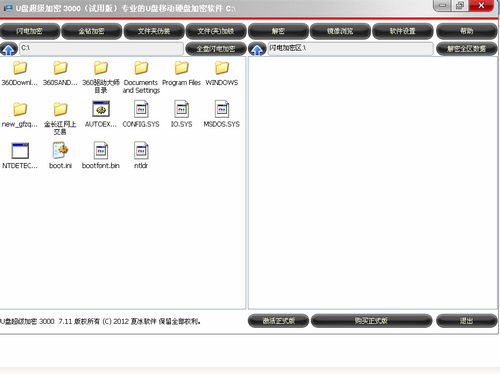Click the 激活正式版 button
The image size is (500, 375).
(278, 321)
